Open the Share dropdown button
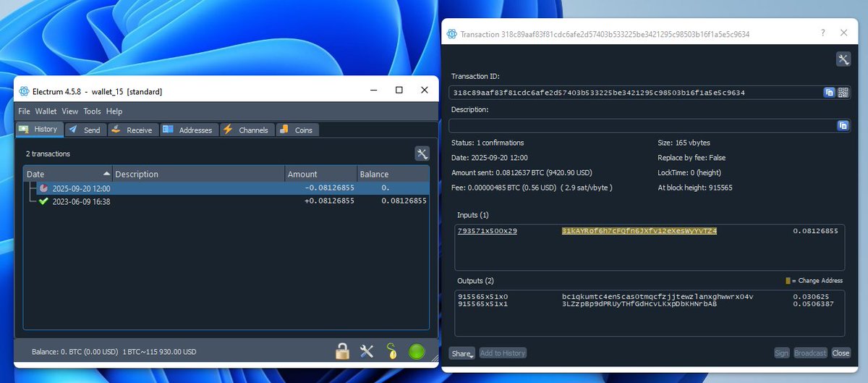The height and width of the screenshot is (383, 868). point(461,353)
